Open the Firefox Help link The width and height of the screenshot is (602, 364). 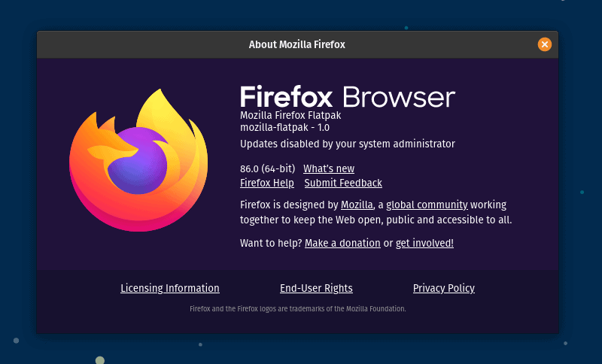(267, 183)
